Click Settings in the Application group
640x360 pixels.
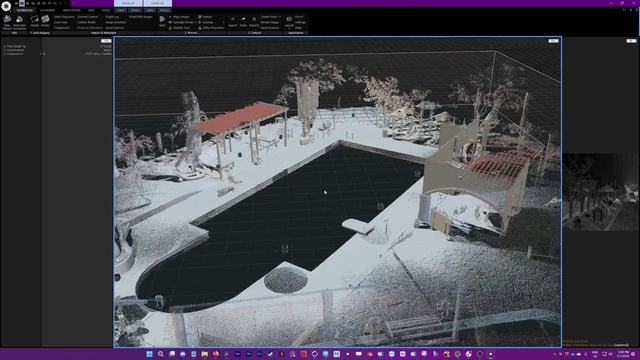pos(300,22)
